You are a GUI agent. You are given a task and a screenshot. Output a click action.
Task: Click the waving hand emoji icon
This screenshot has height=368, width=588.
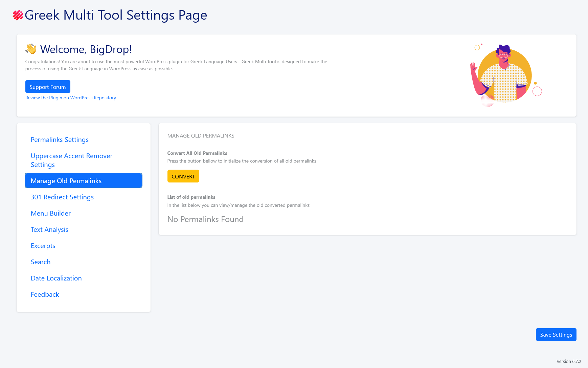pyautogui.click(x=31, y=49)
